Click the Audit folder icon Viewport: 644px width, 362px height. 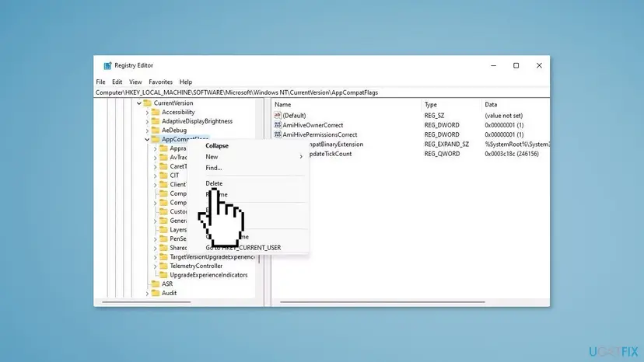tap(156, 293)
